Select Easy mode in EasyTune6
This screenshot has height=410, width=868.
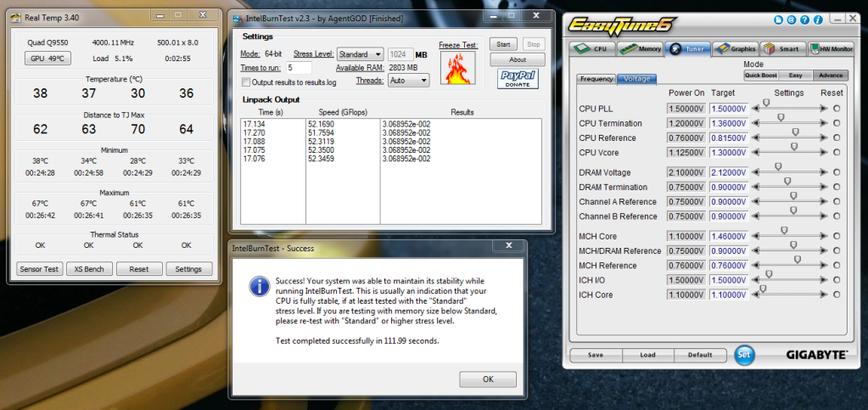(796, 75)
